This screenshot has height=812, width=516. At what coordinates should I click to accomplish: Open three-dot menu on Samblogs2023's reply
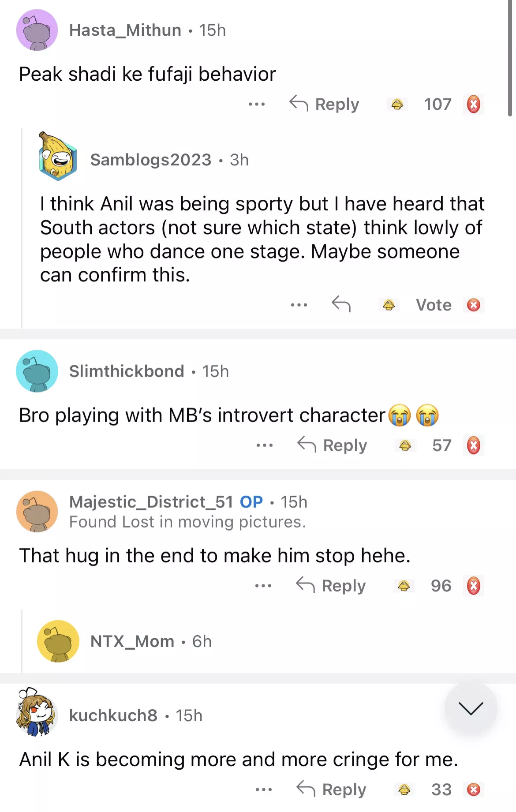tap(299, 305)
